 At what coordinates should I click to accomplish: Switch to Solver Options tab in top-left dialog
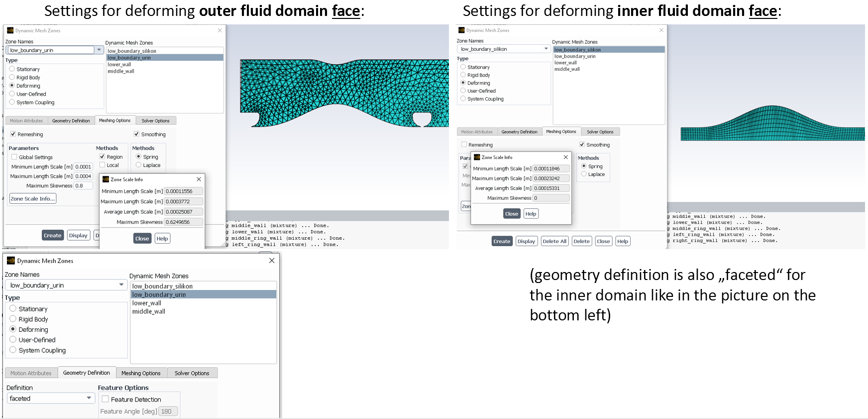coord(155,121)
